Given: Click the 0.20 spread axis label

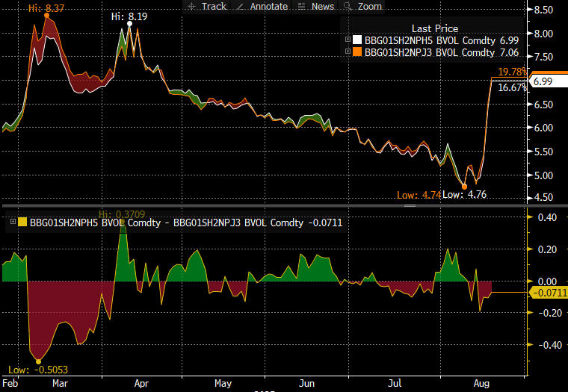Looking at the screenshot, I should [x=547, y=249].
